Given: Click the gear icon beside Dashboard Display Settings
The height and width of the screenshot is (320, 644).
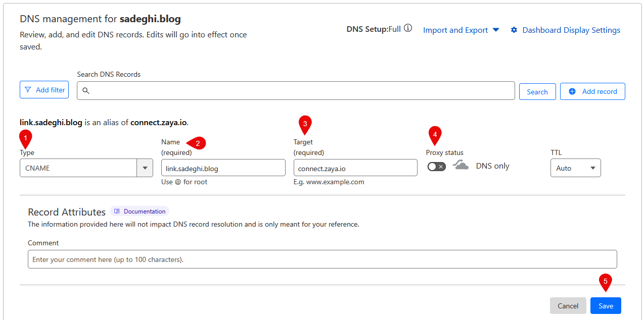Looking at the screenshot, I should point(514,30).
